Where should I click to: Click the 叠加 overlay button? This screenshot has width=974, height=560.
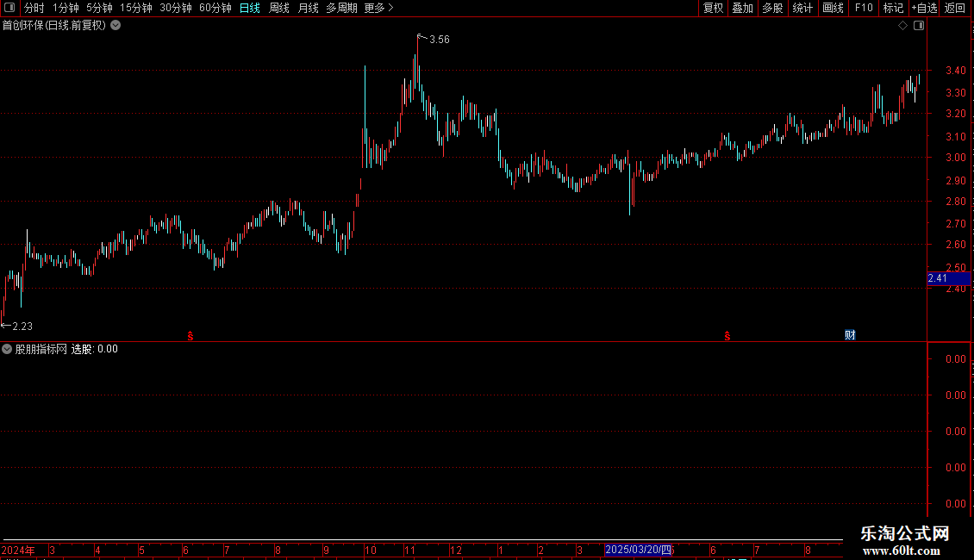pos(742,8)
